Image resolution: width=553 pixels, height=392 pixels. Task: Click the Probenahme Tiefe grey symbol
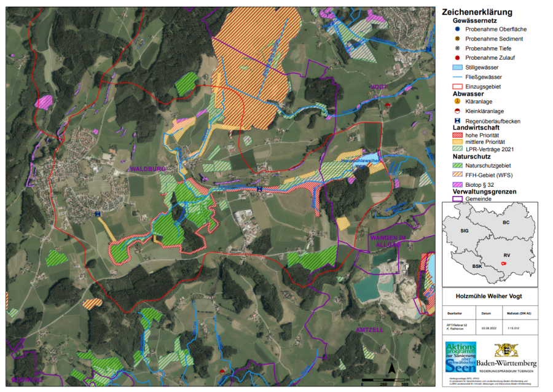pyautogui.click(x=457, y=48)
